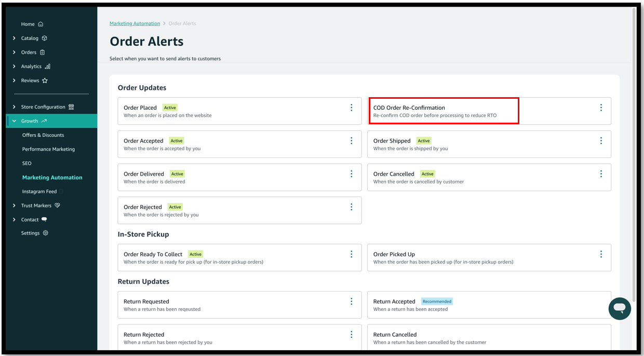Select Performance Marketing in sidebar

click(48, 149)
